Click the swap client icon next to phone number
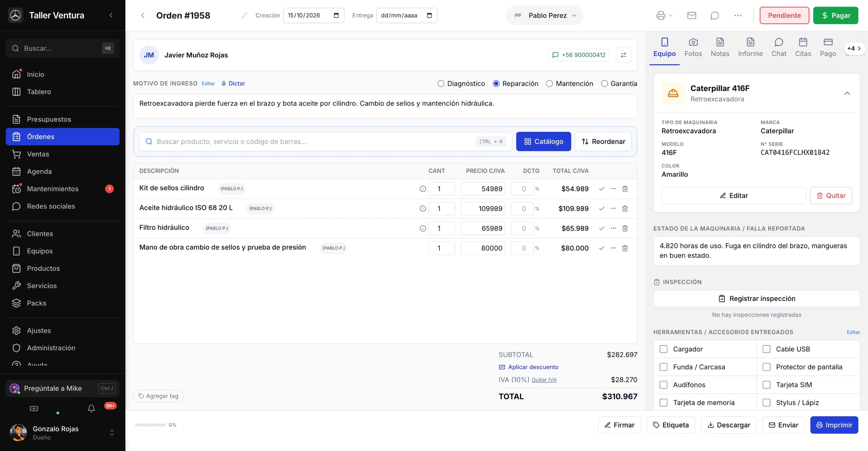 [x=623, y=55]
